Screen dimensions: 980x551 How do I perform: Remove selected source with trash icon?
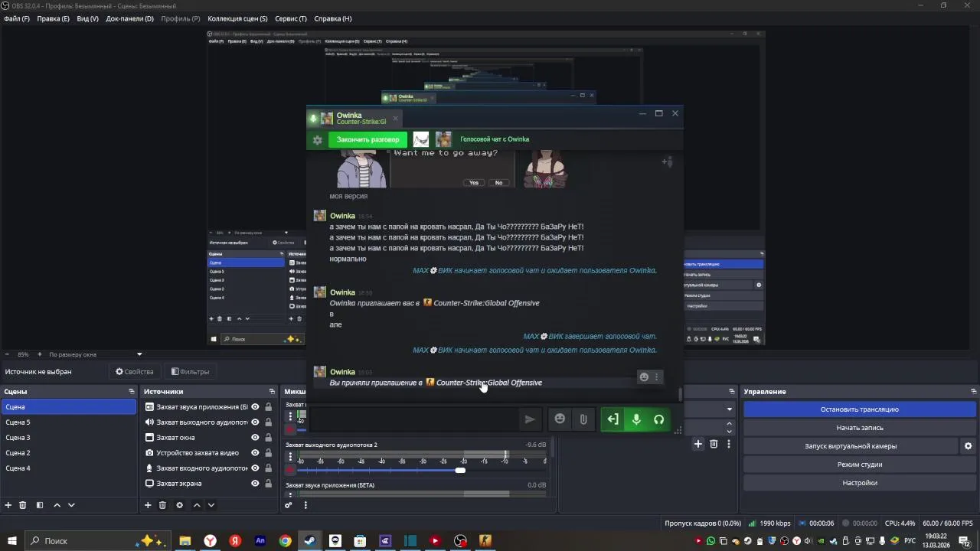[x=162, y=505]
